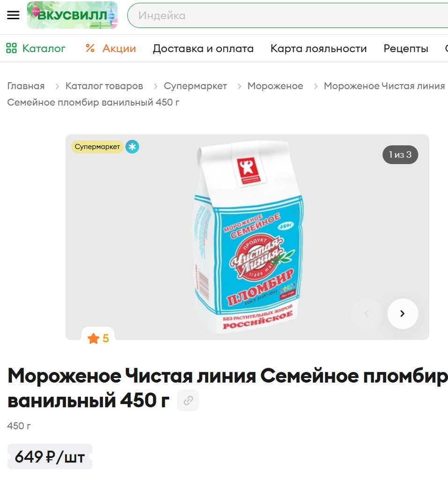This screenshot has width=448, height=479.
Task: Click the Каталог grid icon
Action: pos(11,48)
